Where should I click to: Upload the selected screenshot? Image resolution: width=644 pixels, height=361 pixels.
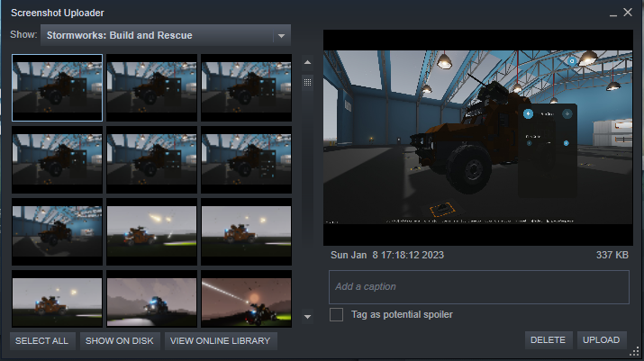(602, 340)
